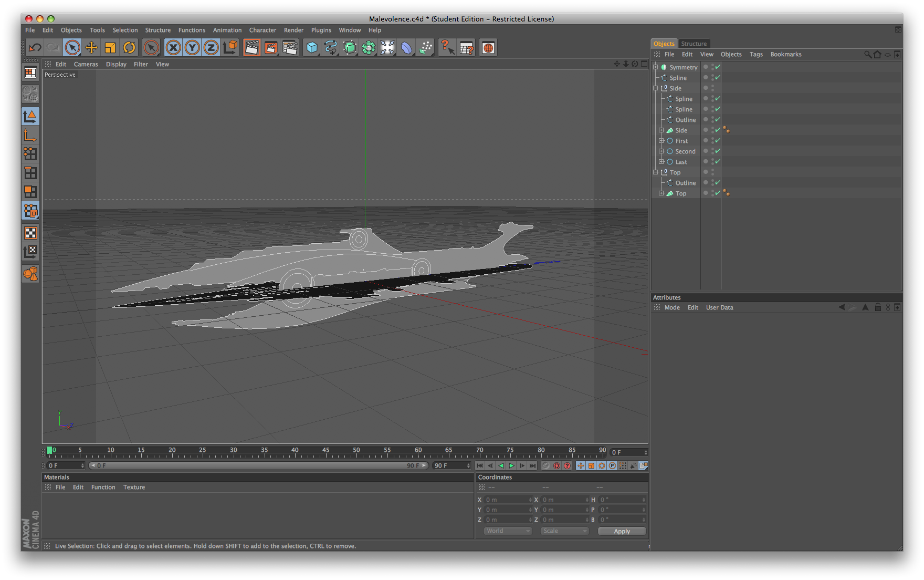Viewport: 924px width, 580px height.
Task: Select the Texture mode checkerboard icon
Action: tap(30, 233)
